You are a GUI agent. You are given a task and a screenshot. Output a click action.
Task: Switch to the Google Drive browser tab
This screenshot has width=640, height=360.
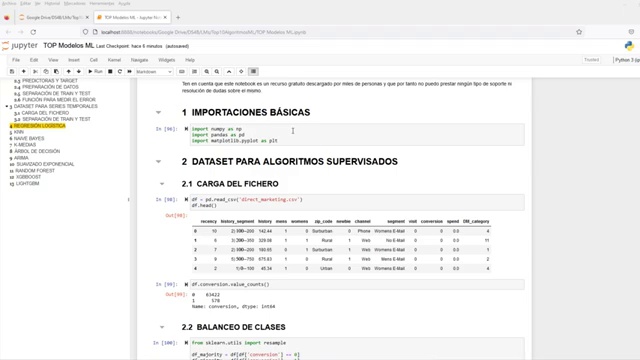pos(54,18)
